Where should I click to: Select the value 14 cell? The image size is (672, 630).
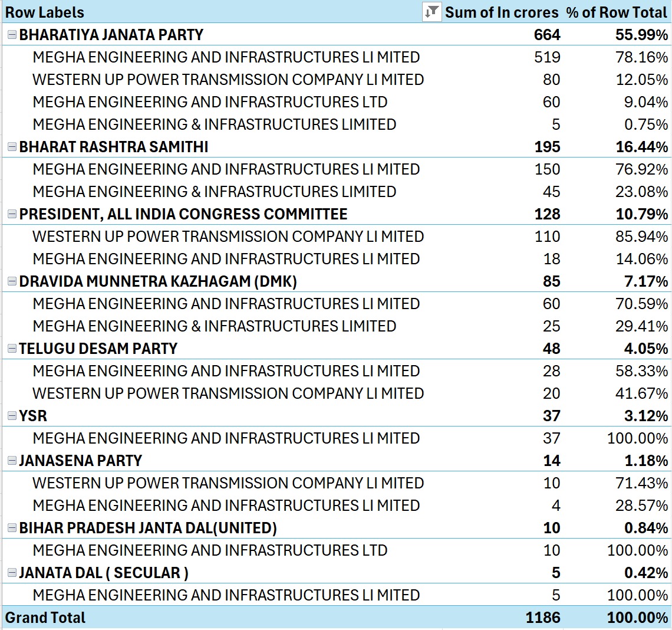click(552, 461)
